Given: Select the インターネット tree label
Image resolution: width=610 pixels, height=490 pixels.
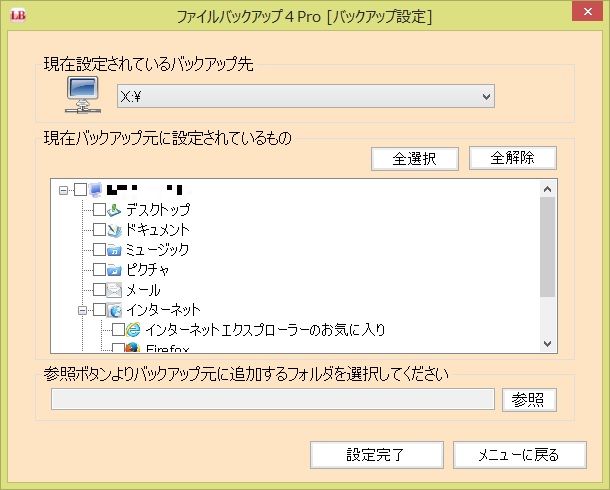Looking at the screenshot, I should click(x=163, y=310).
